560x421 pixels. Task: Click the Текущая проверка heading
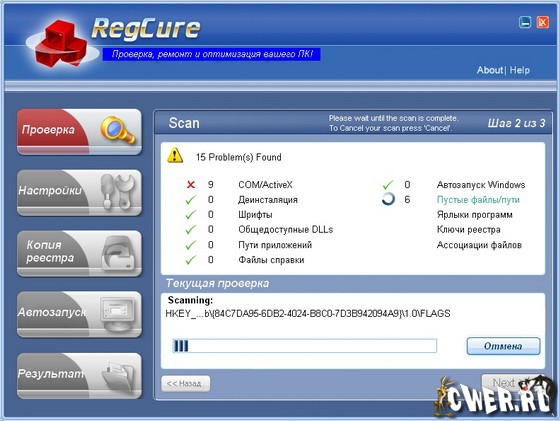coord(217,283)
